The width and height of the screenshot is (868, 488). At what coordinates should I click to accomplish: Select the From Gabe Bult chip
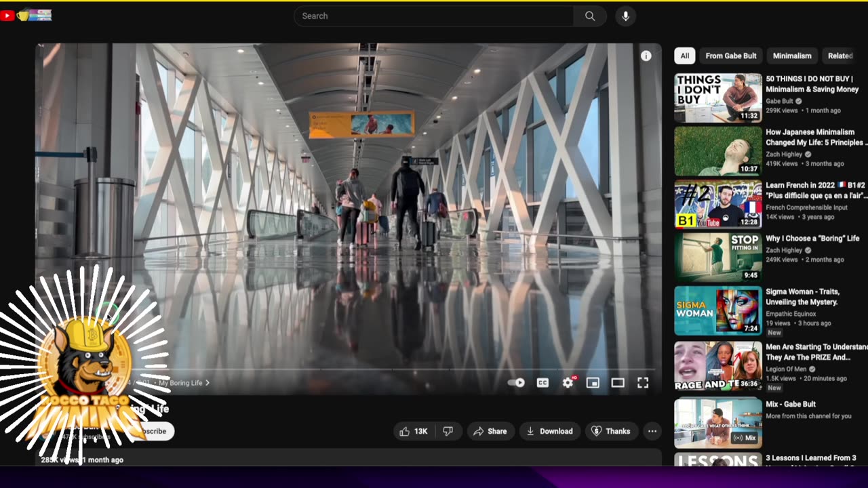(731, 56)
